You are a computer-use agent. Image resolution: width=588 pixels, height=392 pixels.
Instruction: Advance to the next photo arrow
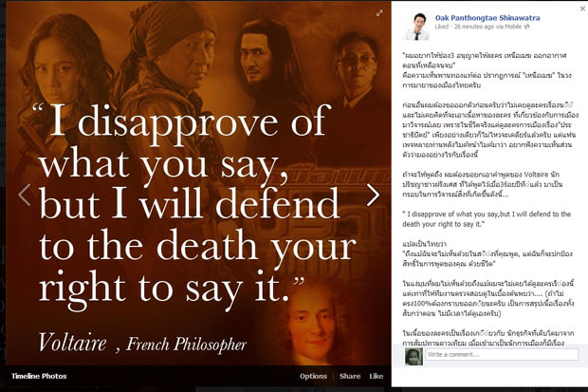click(373, 195)
